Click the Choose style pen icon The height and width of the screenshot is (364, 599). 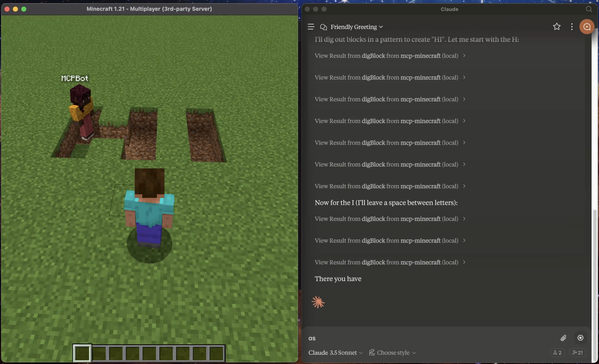coord(372,353)
